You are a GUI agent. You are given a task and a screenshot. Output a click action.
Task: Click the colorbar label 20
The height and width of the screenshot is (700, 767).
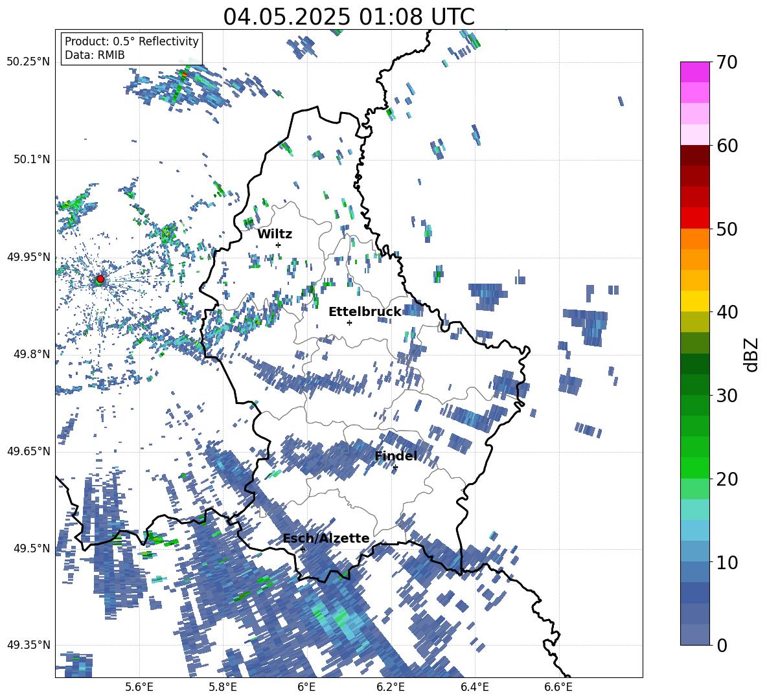click(x=727, y=479)
